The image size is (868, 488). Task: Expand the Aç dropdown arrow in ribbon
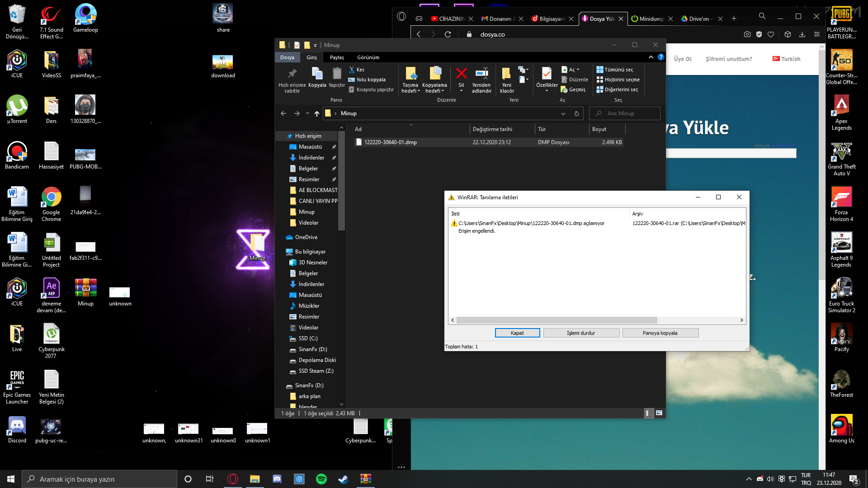pyautogui.click(x=578, y=70)
